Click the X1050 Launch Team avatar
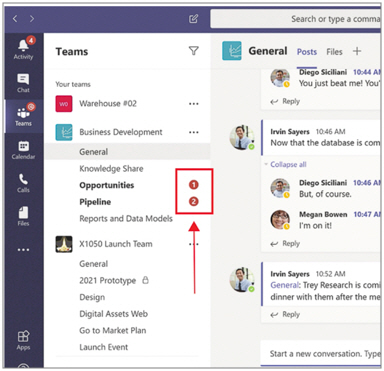This screenshot has height=371, width=384. tap(64, 244)
